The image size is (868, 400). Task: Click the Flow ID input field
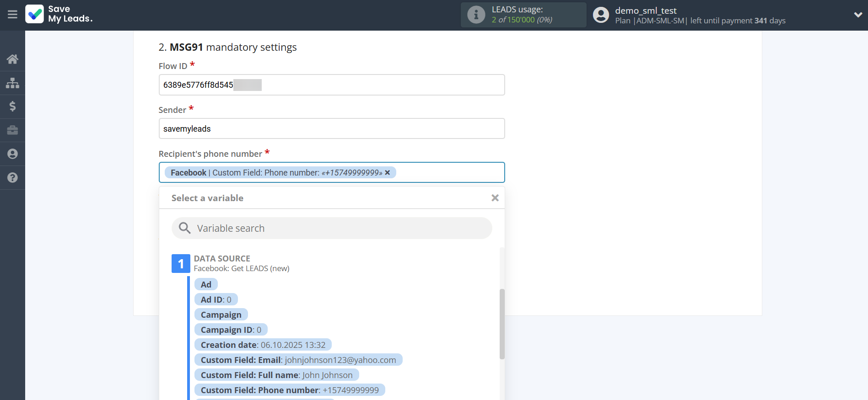331,85
